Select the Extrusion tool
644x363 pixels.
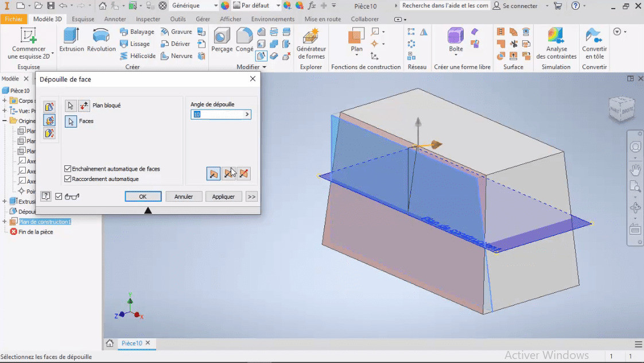(x=72, y=40)
